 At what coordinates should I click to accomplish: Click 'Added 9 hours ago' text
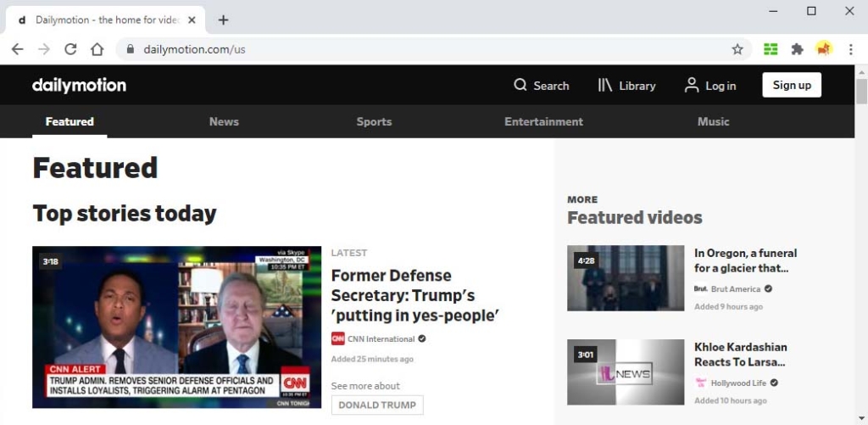728,306
